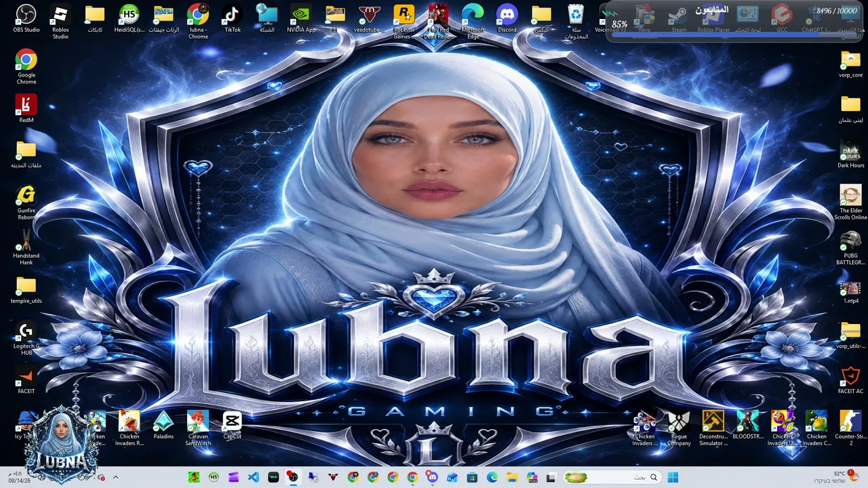Launch Roblox Studio from the desktop
The height and width of the screenshot is (488, 868).
(60, 22)
